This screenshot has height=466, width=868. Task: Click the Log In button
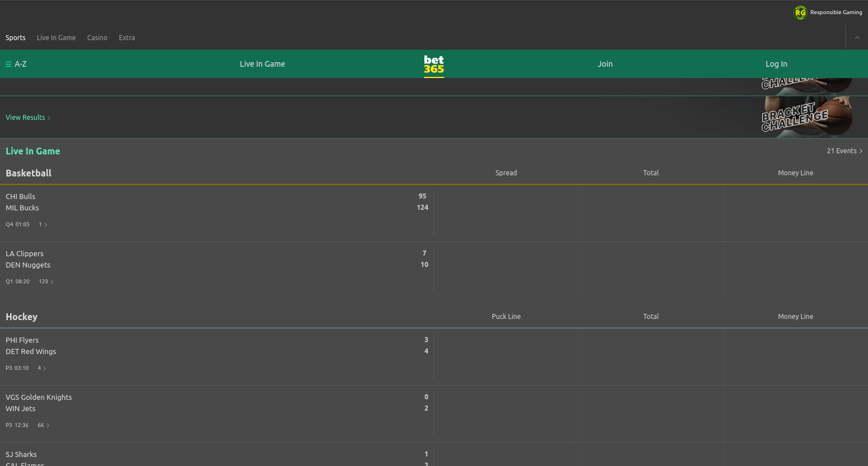click(776, 64)
